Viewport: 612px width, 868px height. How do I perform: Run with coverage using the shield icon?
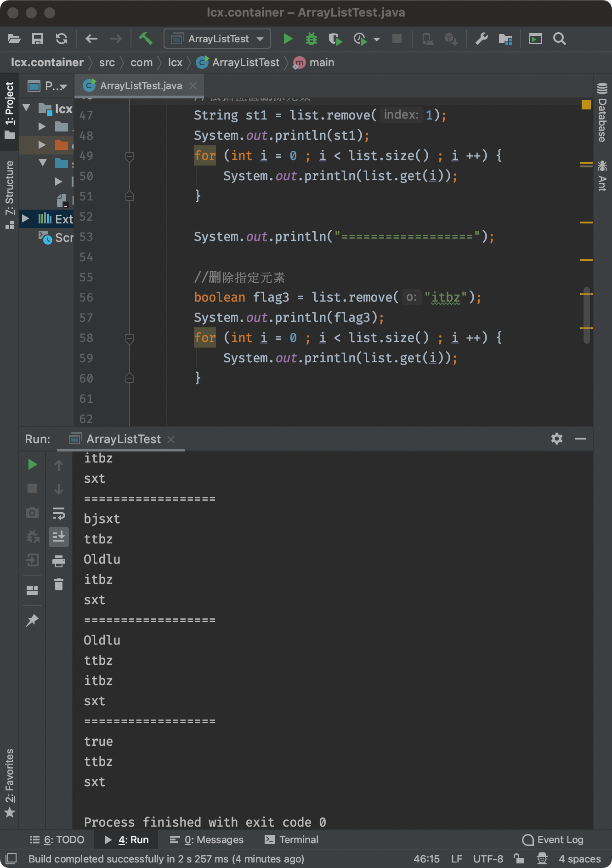tap(335, 39)
